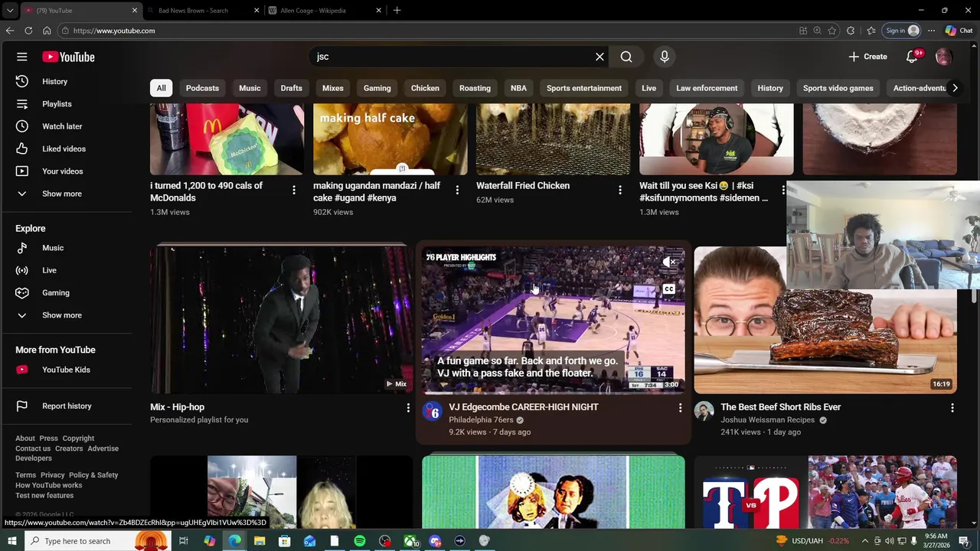Open options for VJ Edgecombe video

coord(680,408)
